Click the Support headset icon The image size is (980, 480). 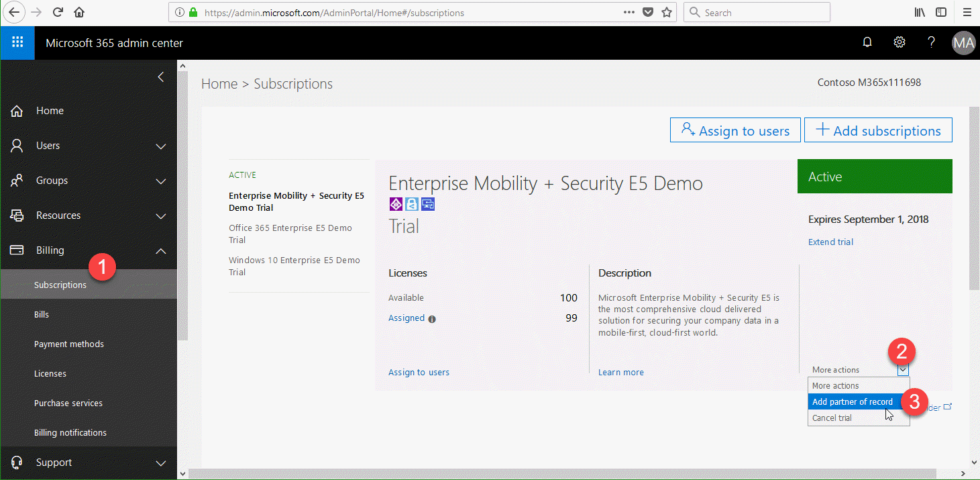(17, 463)
